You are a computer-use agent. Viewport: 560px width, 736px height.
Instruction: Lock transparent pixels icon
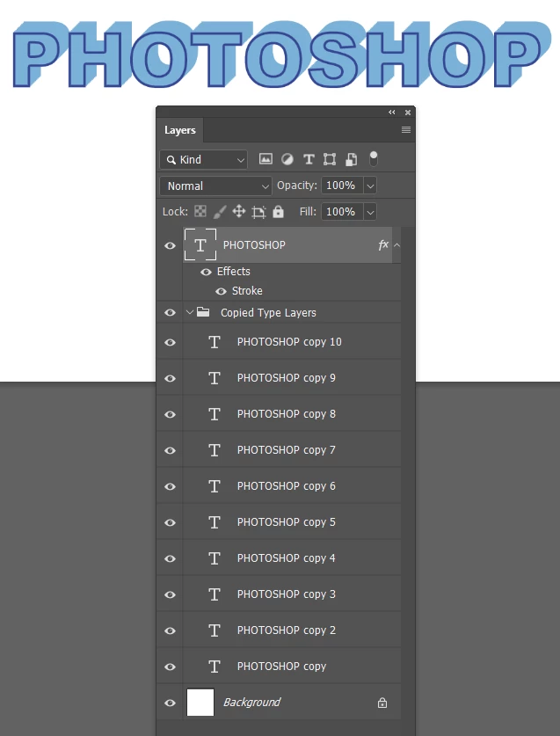[x=200, y=211]
